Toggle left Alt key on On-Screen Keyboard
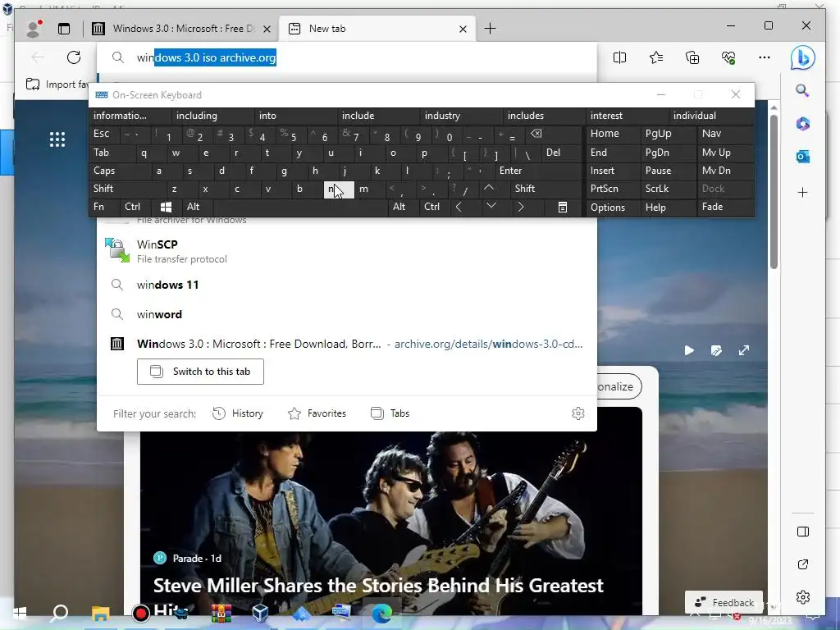The width and height of the screenshot is (840, 630). pos(197,207)
